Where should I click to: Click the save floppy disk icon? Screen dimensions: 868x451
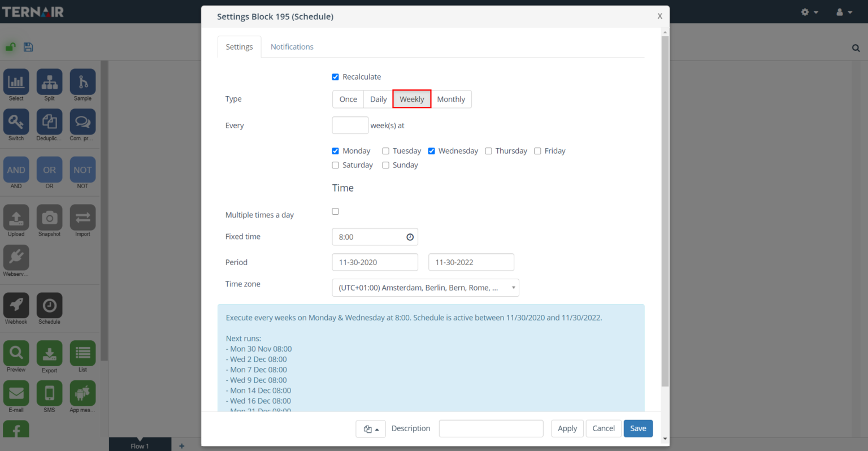tap(28, 47)
